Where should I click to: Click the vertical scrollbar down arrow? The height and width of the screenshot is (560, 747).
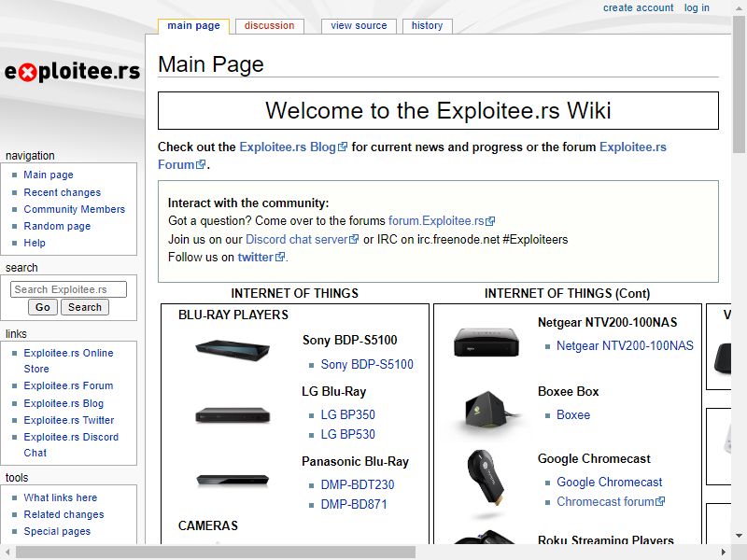pos(739,535)
